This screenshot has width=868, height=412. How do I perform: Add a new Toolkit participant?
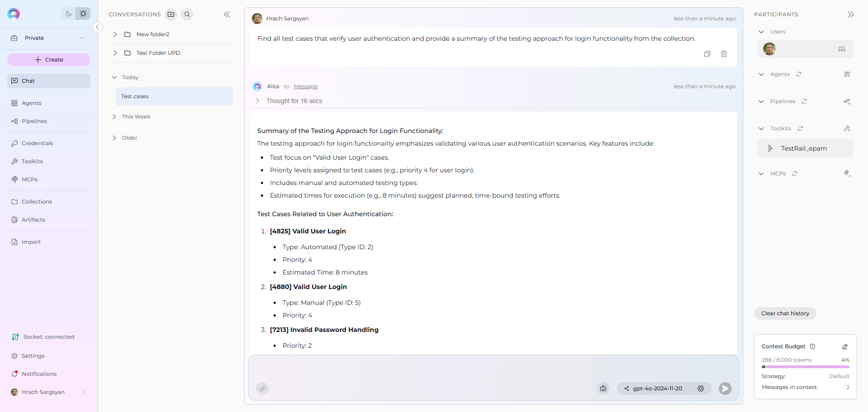point(848,128)
